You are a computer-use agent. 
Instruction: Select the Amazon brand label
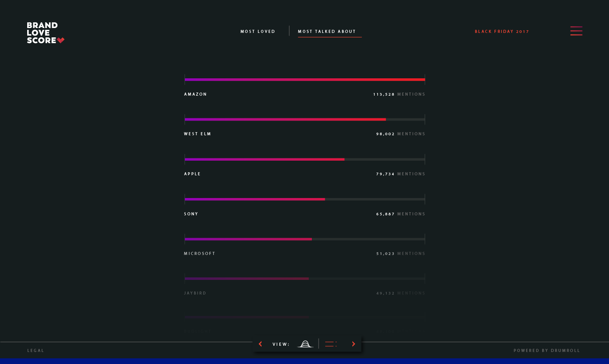click(x=196, y=94)
